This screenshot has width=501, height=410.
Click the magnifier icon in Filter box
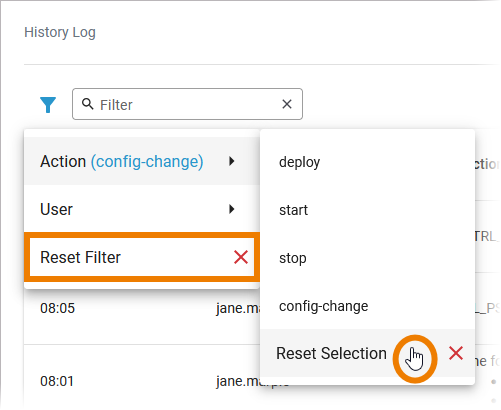(88, 104)
